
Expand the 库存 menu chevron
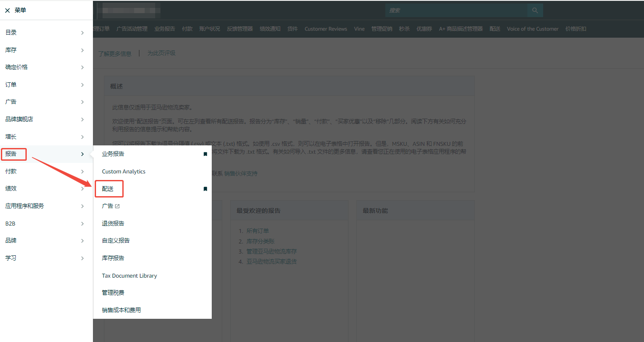click(x=82, y=50)
